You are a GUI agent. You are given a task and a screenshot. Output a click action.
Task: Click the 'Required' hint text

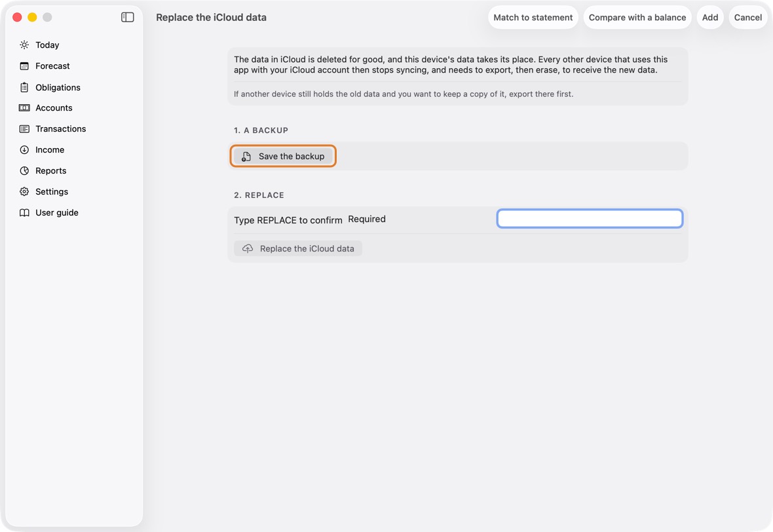click(367, 219)
